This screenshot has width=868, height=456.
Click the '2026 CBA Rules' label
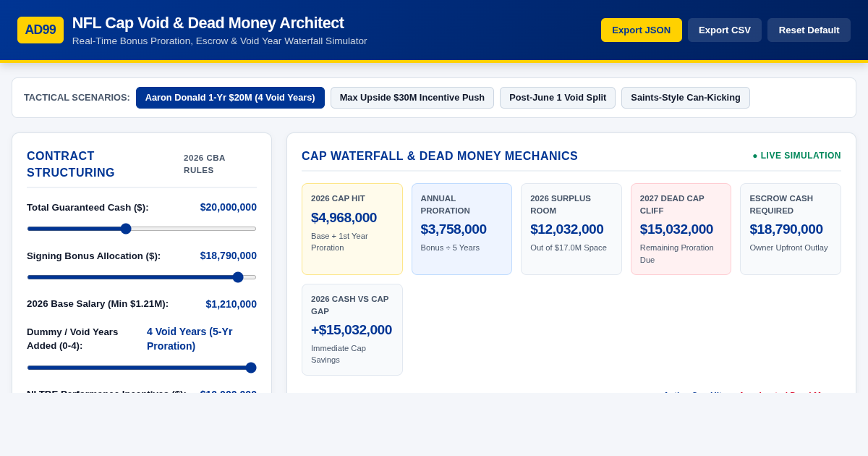tap(205, 164)
